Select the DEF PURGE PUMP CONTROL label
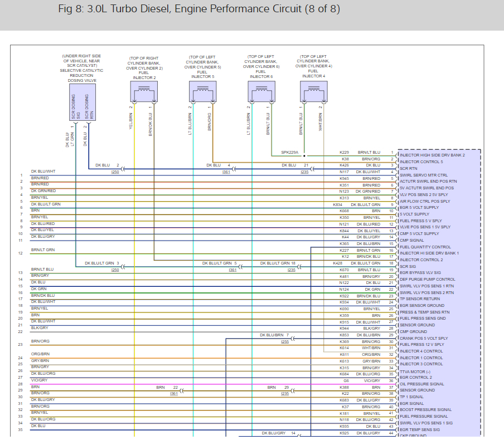Screen dimensions: 504x445 click(427, 280)
